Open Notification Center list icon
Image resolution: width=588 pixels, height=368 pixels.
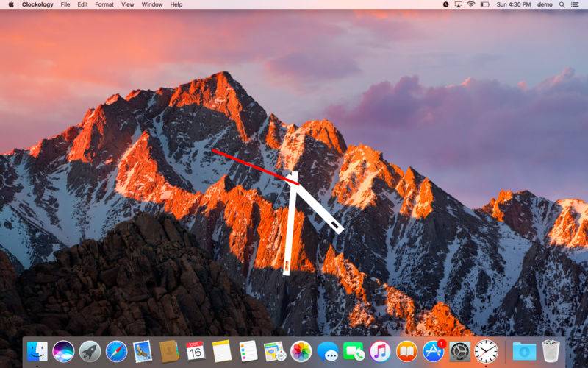point(575,4)
